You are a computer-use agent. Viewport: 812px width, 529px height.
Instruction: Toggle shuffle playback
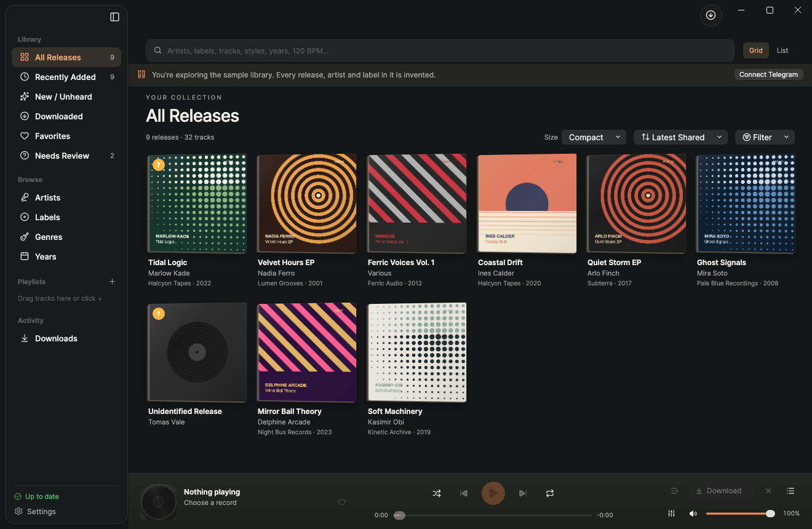(x=437, y=493)
